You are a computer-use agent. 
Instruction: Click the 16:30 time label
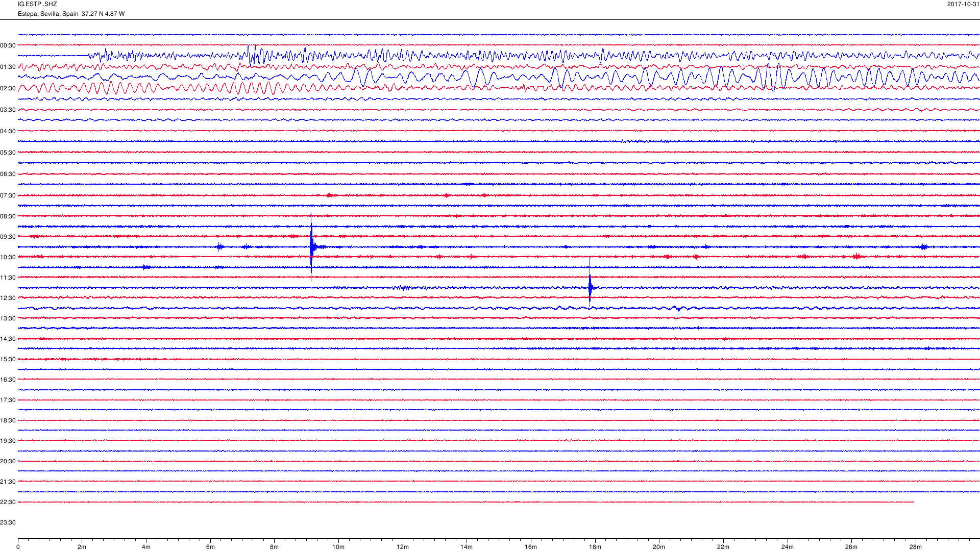8,380
